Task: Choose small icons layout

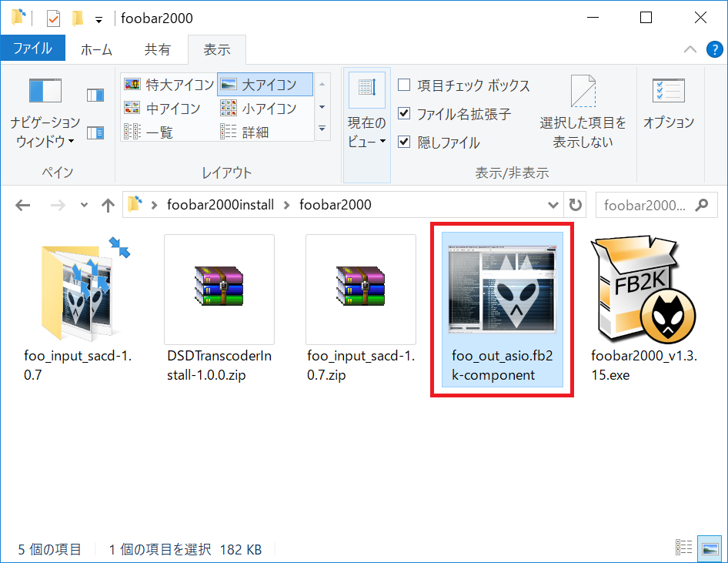Action: click(x=258, y=109)
